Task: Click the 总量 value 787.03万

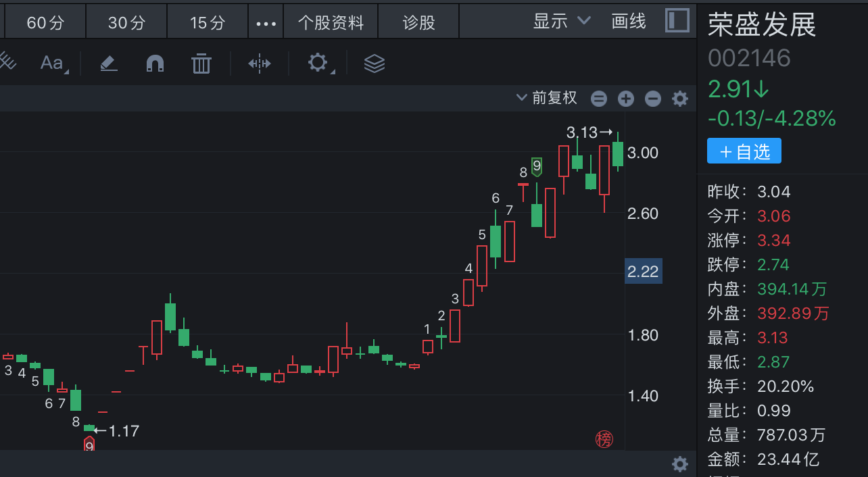Action: [x=792, y=434]
